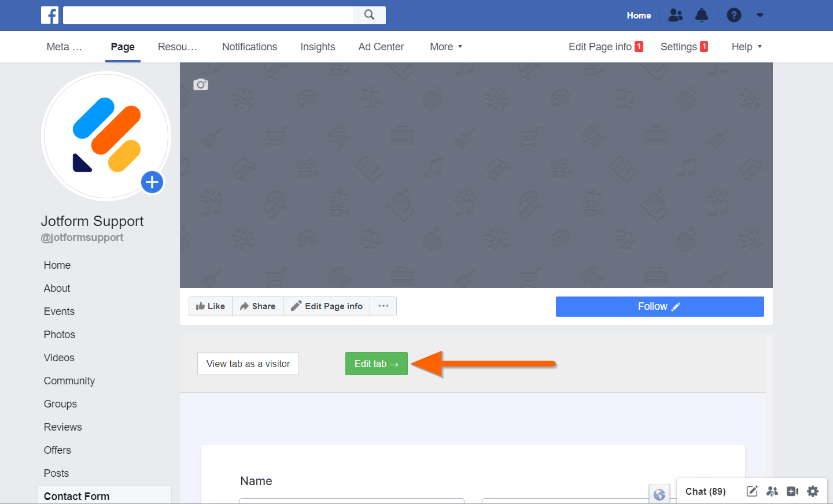Open Posts in the sidebar

coord(56,473)
